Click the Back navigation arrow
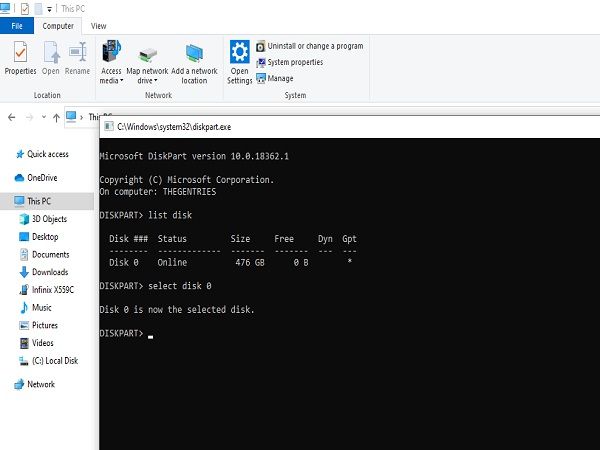This screenshot has width=600, height=450. click(x=11, y=117)
